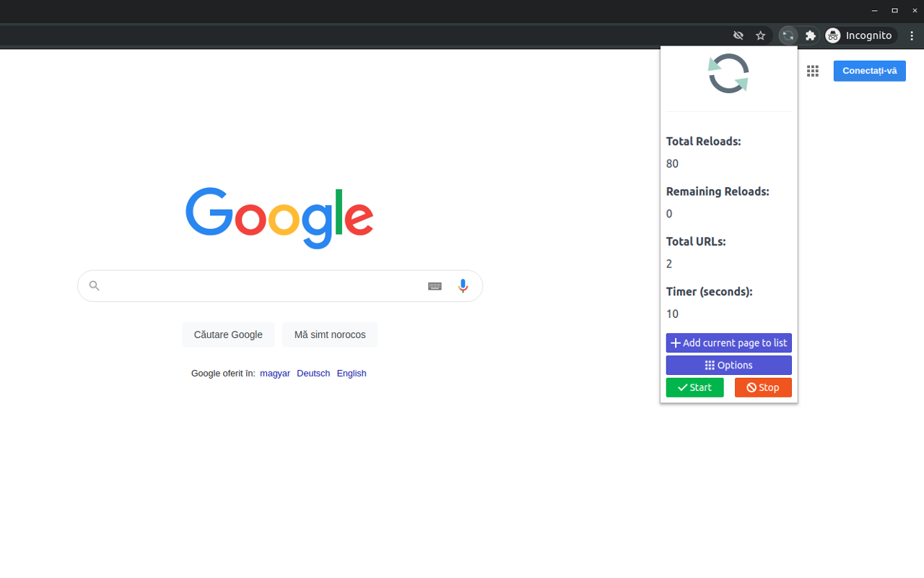Screen dimensions: 924x578
Task: Click the Căutare Google button
Action: point(228,335)
